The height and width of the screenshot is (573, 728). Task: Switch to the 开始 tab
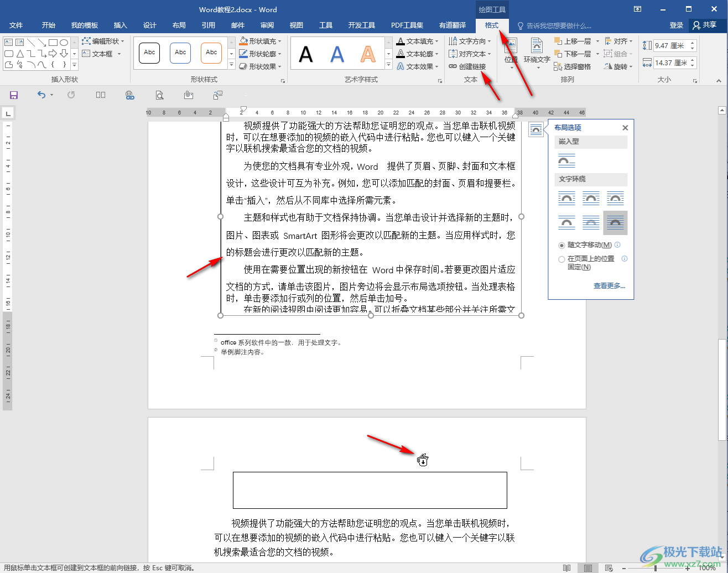click(49, 25)
